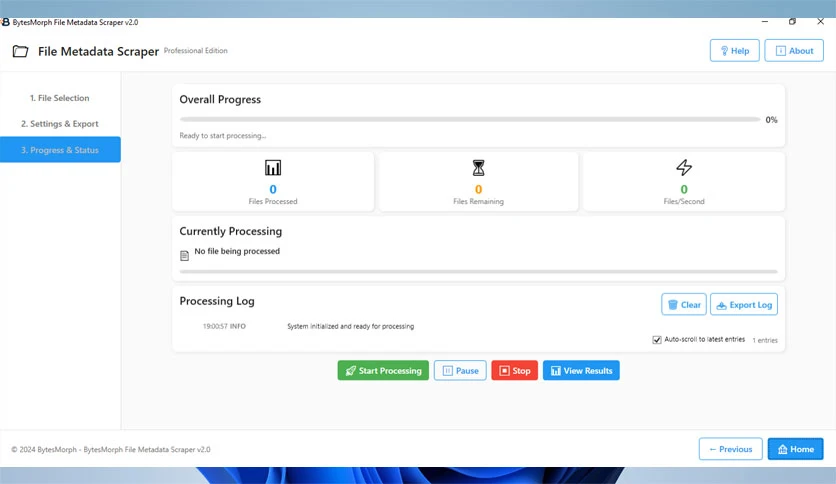Open the About window
This screenshot has width=836, height=484.
coord(794,51)
